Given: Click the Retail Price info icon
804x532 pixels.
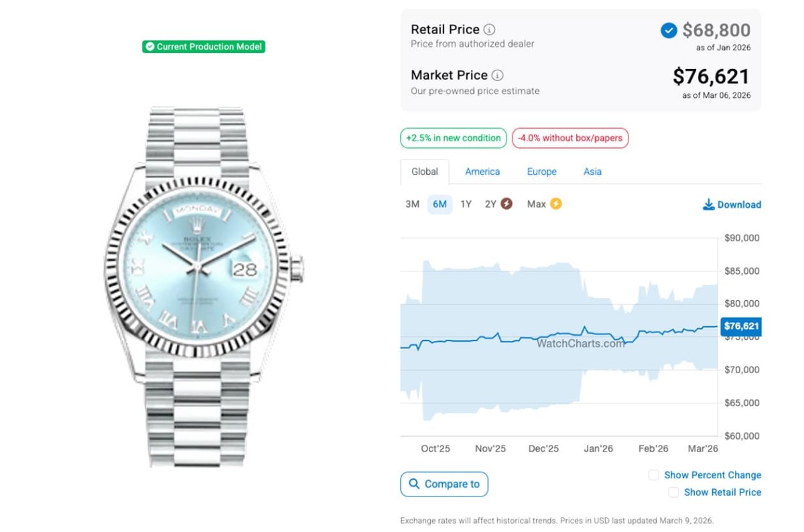Looking at the screenshot, I should coord(490,29).
